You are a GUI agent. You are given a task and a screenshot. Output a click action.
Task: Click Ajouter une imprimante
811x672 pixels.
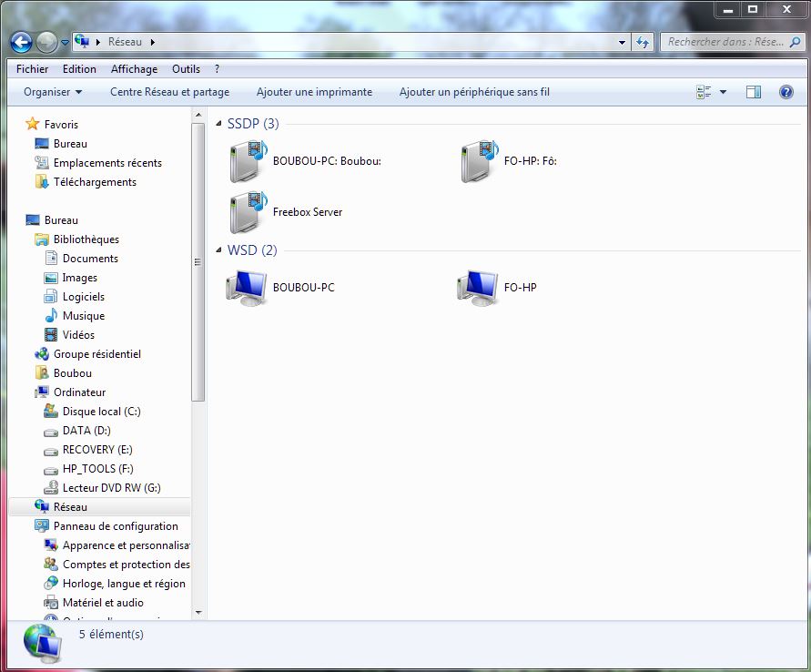314,92
